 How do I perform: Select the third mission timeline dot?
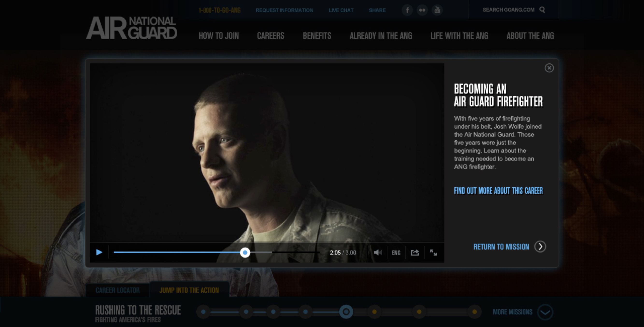(273, 312)
